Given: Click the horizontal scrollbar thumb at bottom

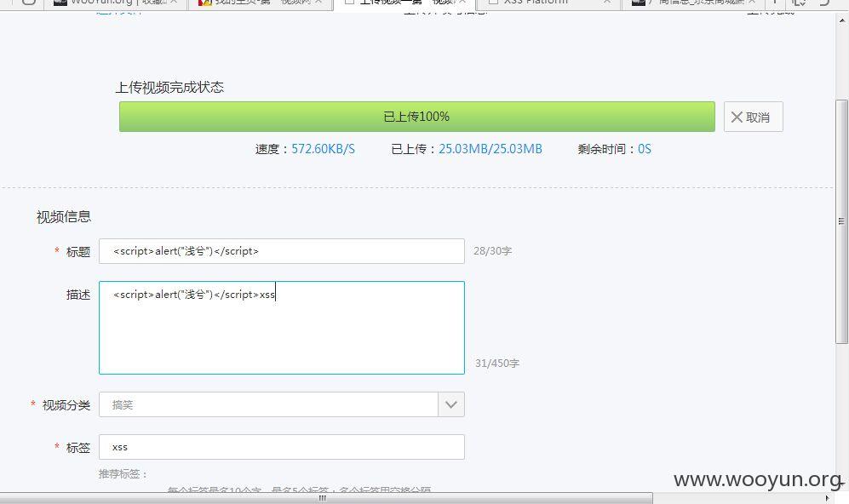Looking at the screenshot, I should [326, 499].
